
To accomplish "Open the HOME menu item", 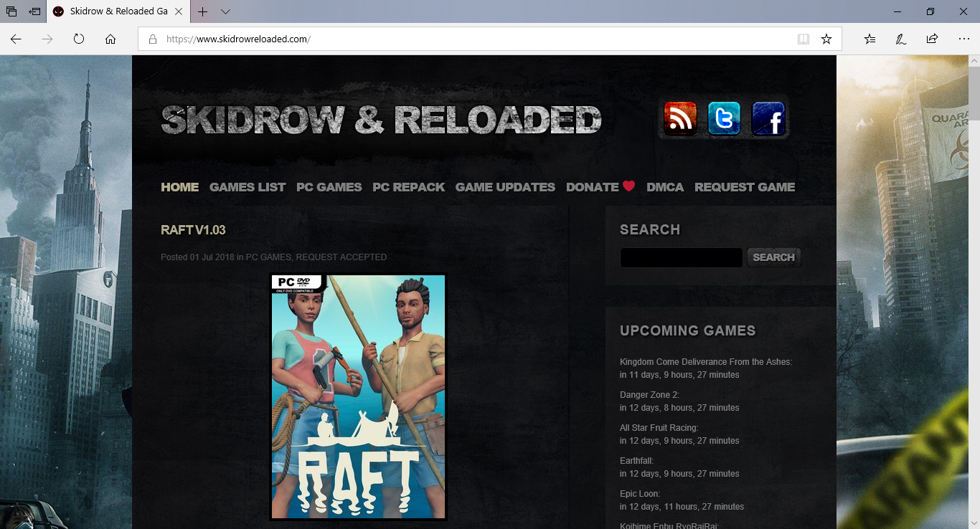I will tap(180, 187).
